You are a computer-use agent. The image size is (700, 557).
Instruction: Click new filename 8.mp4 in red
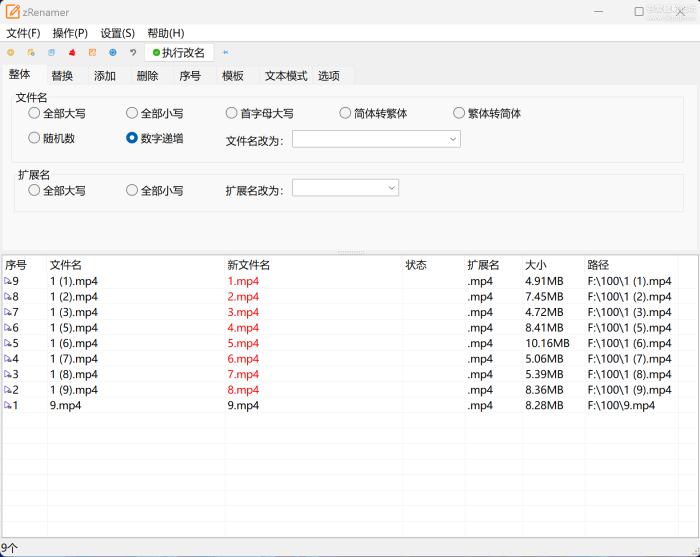coord(243,390)
